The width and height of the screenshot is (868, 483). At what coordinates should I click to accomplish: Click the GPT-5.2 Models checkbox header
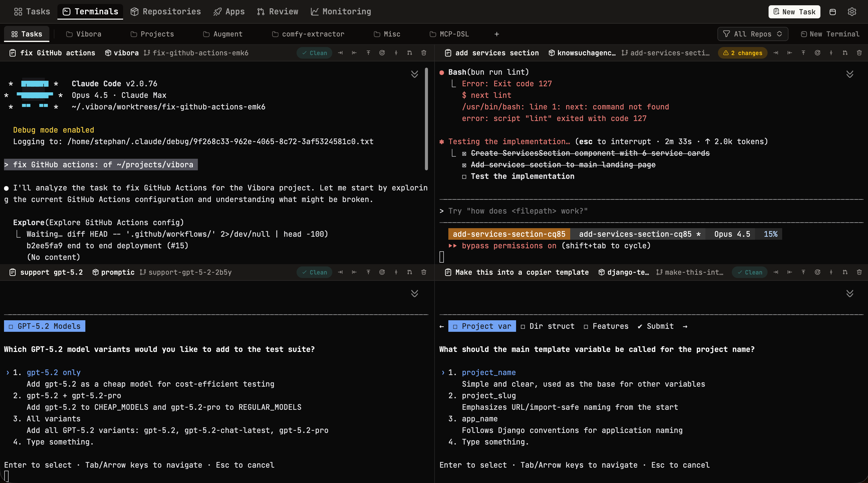[45, 326]
